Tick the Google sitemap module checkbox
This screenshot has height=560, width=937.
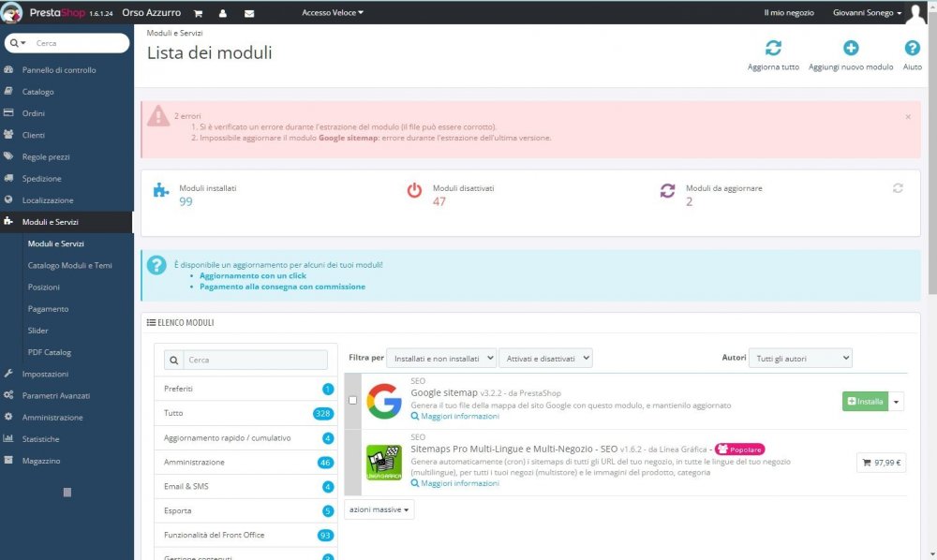point(352,401)
